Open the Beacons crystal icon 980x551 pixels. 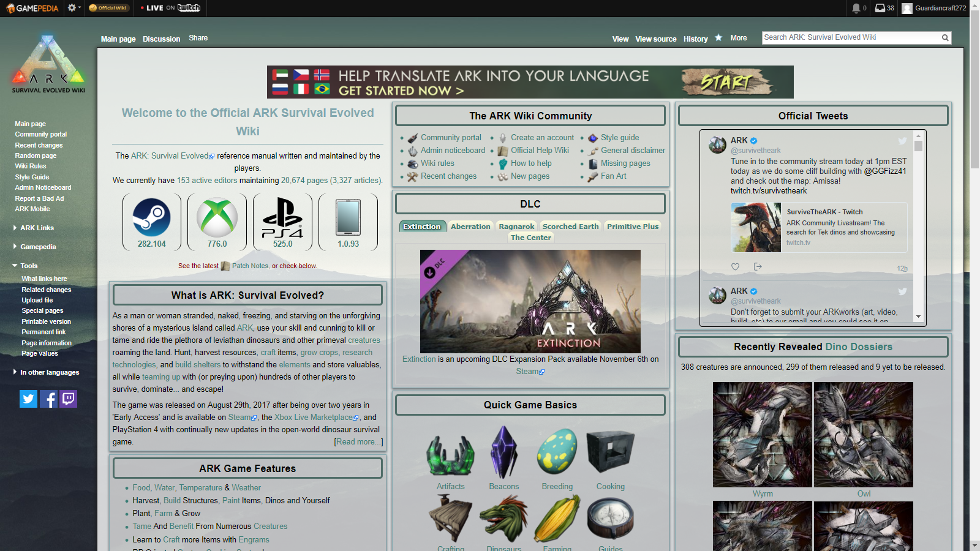coord(504,453)
